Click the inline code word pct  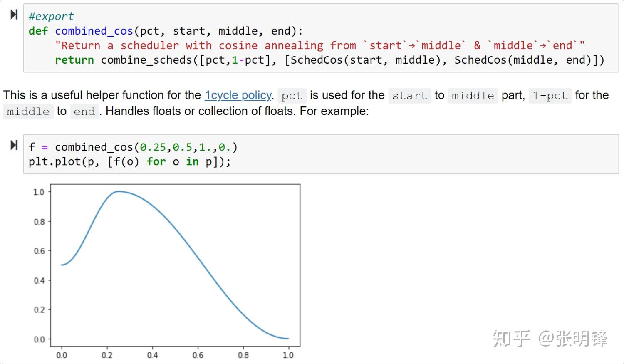pos(292,96)
